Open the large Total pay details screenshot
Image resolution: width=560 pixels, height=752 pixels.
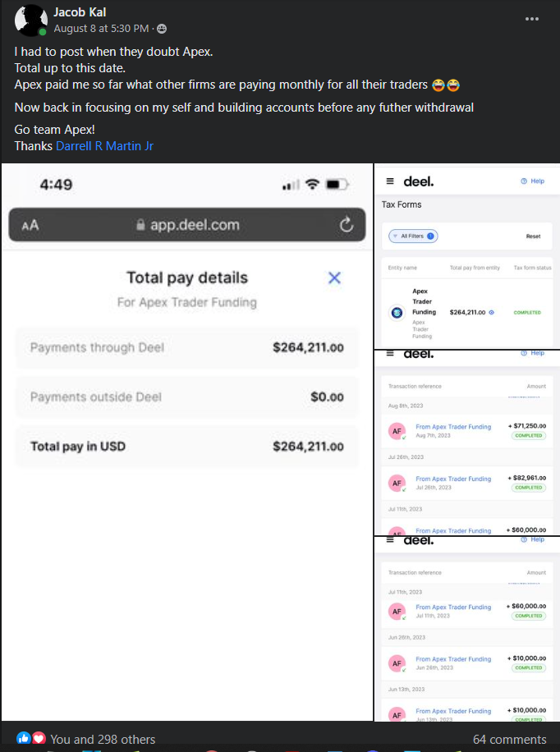(187, 442)
